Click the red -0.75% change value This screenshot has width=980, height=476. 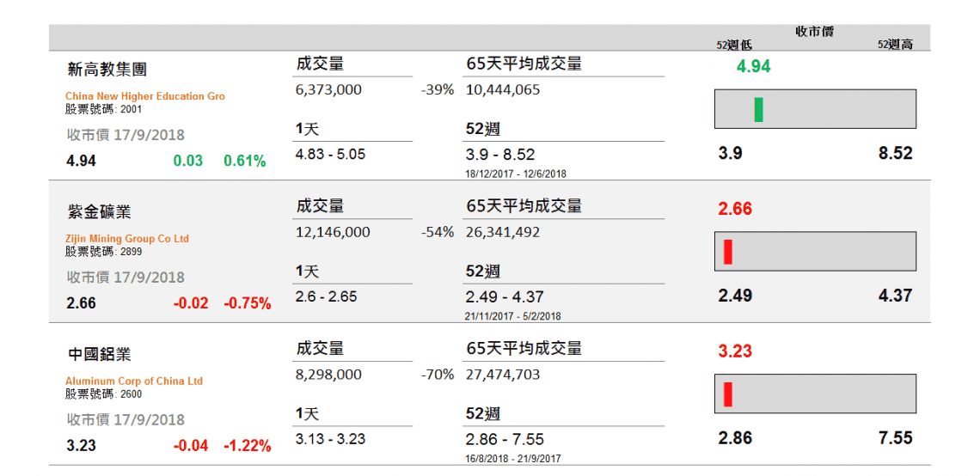pos(248,303)
